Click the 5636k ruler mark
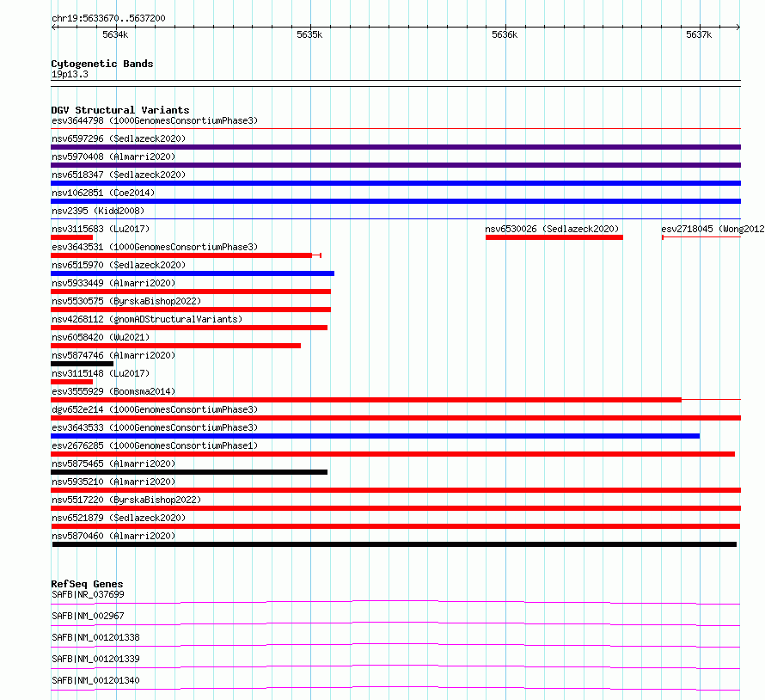765x700 pixels. click(505, 34)
